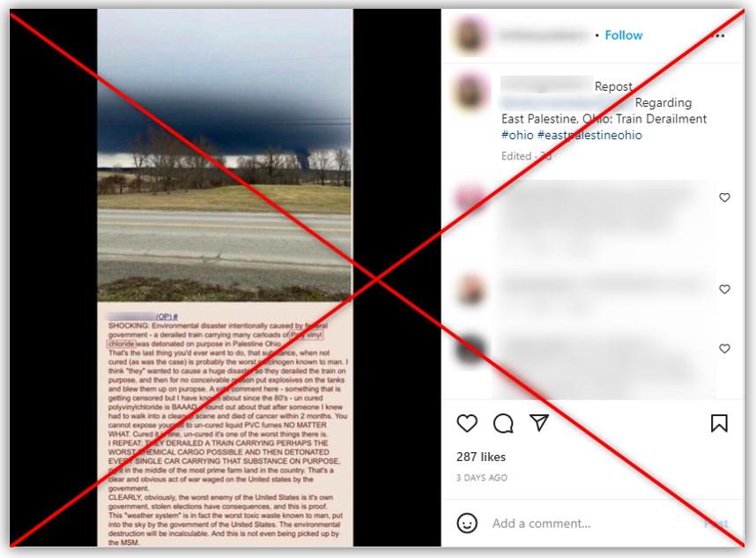
Task: Click the 3 DAYS AGO timestamp
Action: 482,478
